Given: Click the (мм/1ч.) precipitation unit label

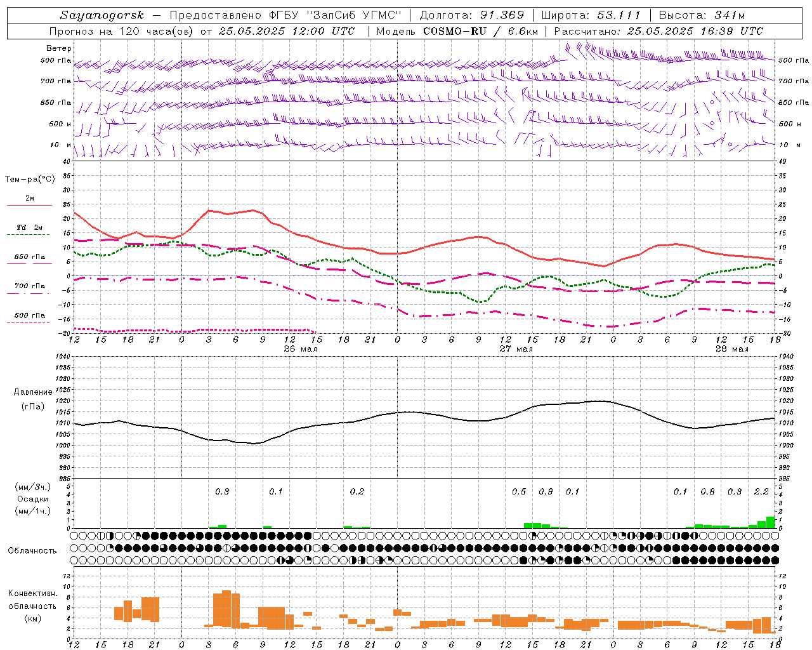Looking at the screenshot, I should (x=32, y=511).
